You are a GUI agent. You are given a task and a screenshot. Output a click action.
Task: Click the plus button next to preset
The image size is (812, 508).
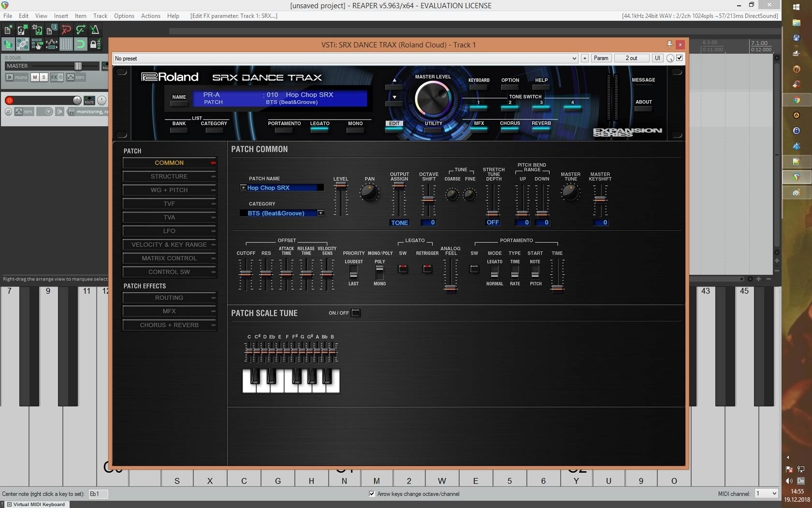point(584,58)
